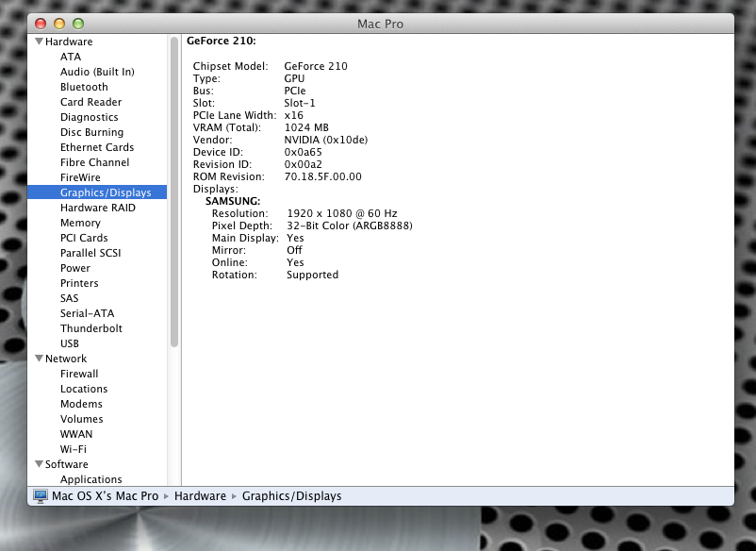This screenshot has height=551, width=756.
Task: Open the Memory hardware entry
Action: click(80, 223)
